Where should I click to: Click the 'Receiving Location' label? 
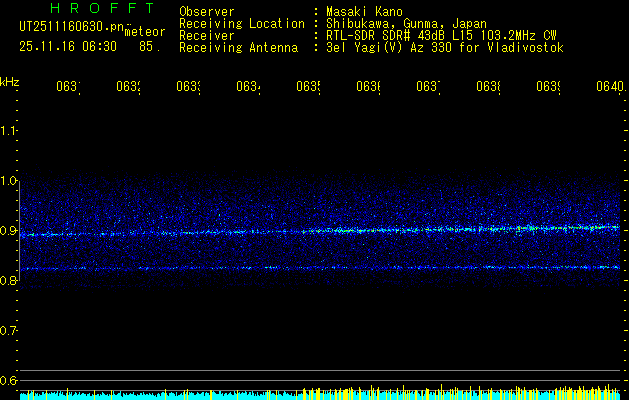[242, 24]
